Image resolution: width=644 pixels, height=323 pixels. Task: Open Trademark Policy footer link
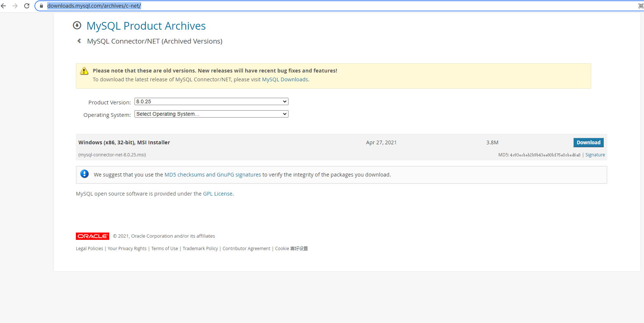(x=200, y=249)
